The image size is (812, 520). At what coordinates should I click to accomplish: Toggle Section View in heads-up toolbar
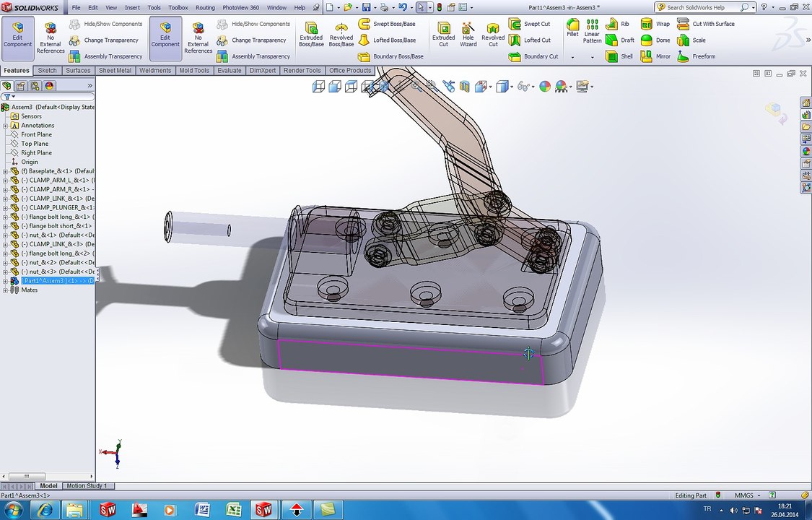[x=465, y=87]
